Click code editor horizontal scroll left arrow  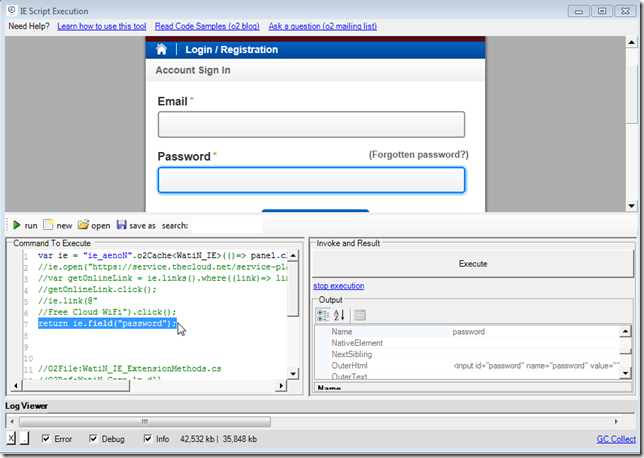[16, 386]
